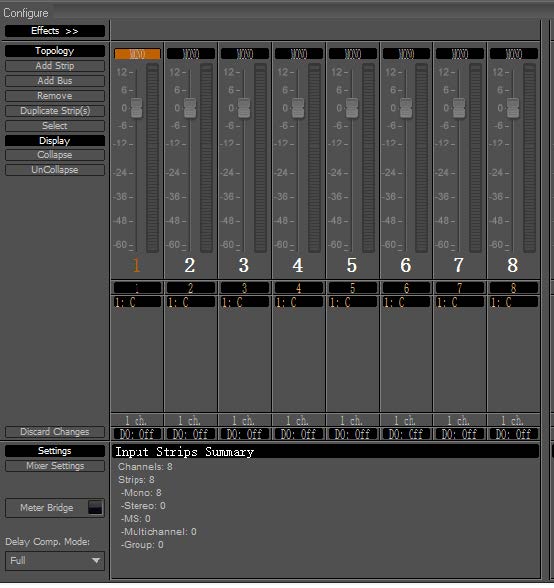Image resolution: width=554 pixels, height=588 pixels.
Task: Open the MONO type selector on strip 8
Action: 514,54
